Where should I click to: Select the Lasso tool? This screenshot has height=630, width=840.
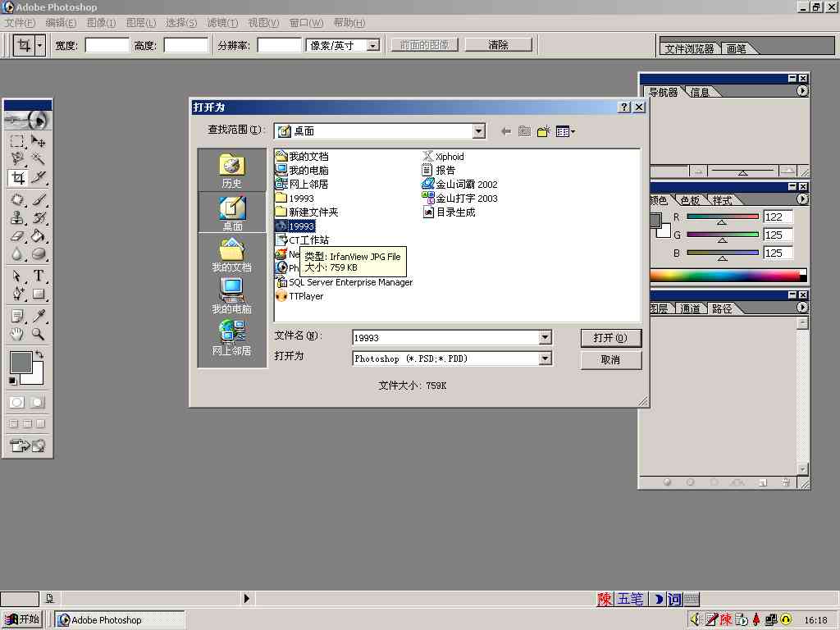(x=17, y=158)
